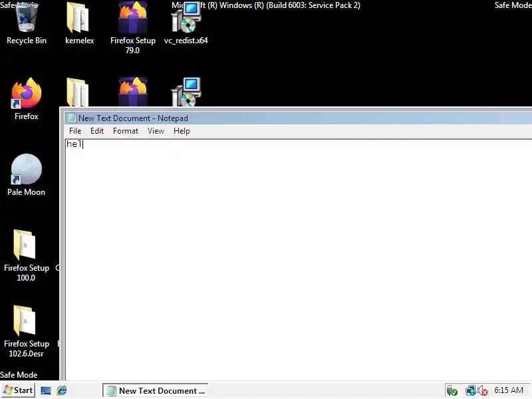The height and width of the screenshot is (399, 532).
Task: Click New Text Document taskbar button
Action: coord(156,391)
